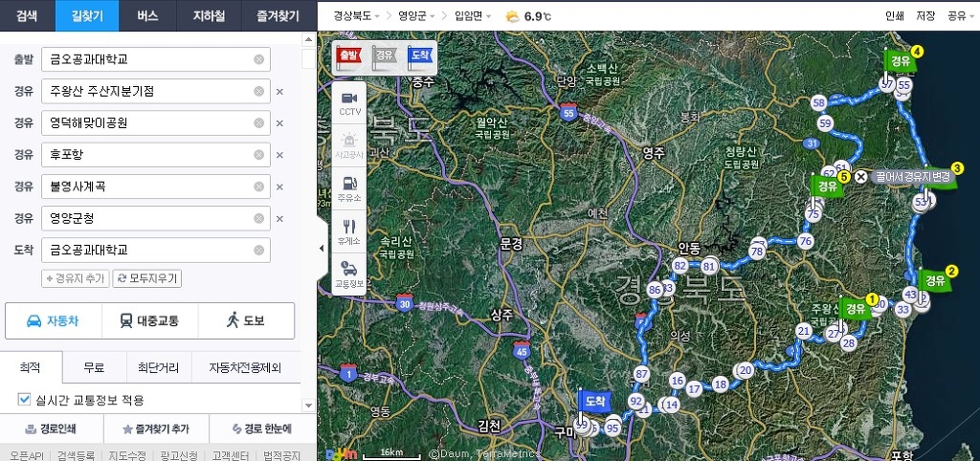Select the 무료 route option tab
The image size is (980, 461).
pos(94,367)
